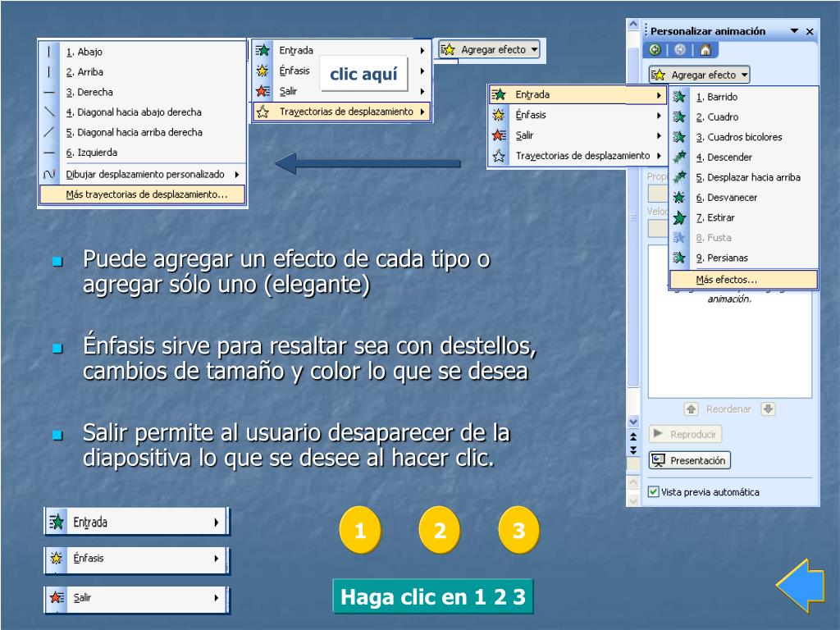
Task: Click green star icon of right Entrada menu
Action: click(499, 94)
